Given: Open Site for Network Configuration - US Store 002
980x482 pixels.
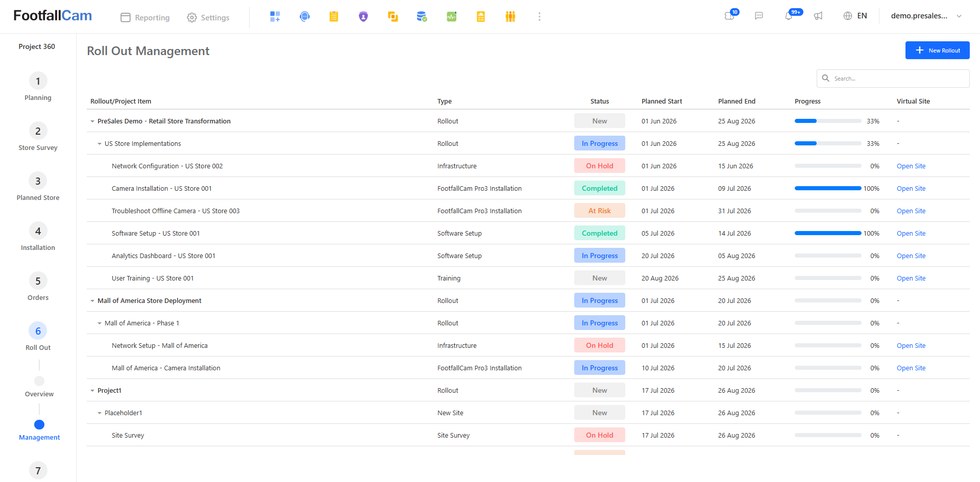Looking at the screenshot, I should tap(911, 166).
